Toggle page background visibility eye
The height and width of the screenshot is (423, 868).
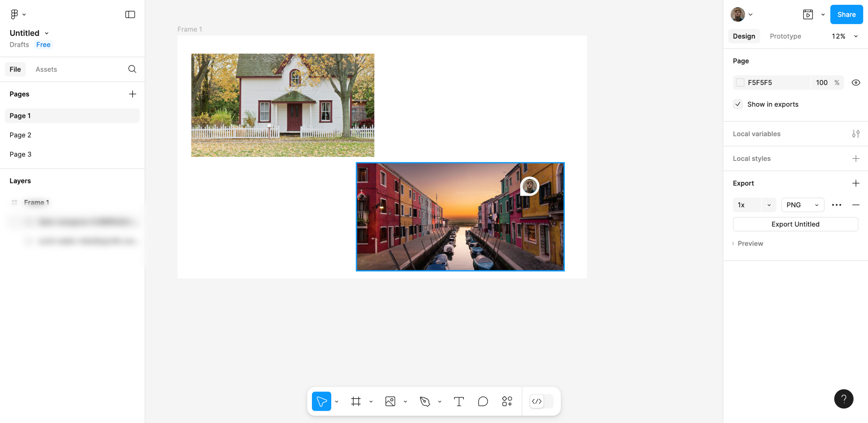coord(855,82)
